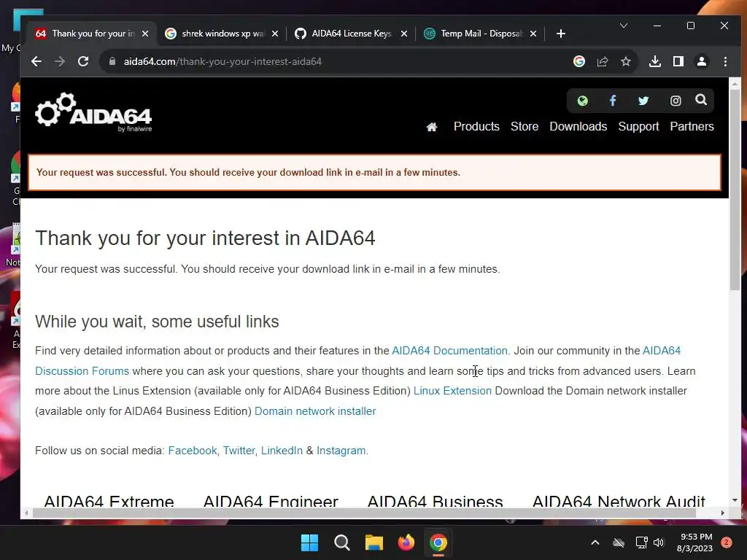View site info via the padlock icon

tap(112, 61)
